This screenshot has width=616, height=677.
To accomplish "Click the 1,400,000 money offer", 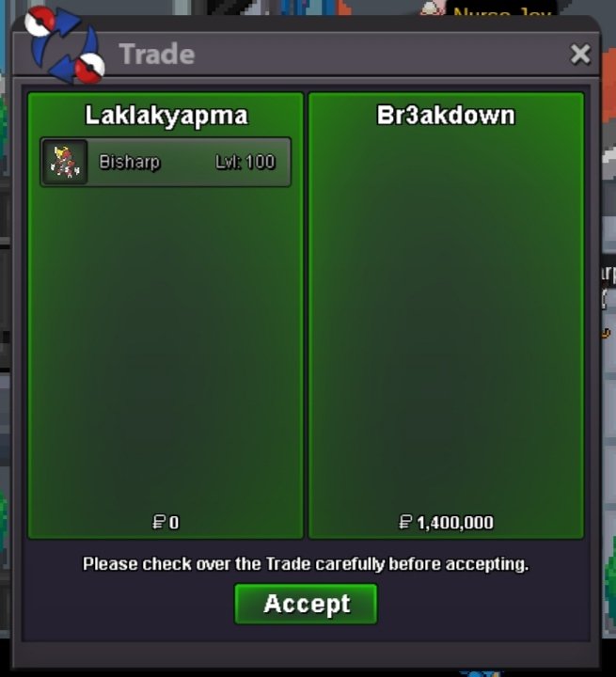I will tap(455, 523).
